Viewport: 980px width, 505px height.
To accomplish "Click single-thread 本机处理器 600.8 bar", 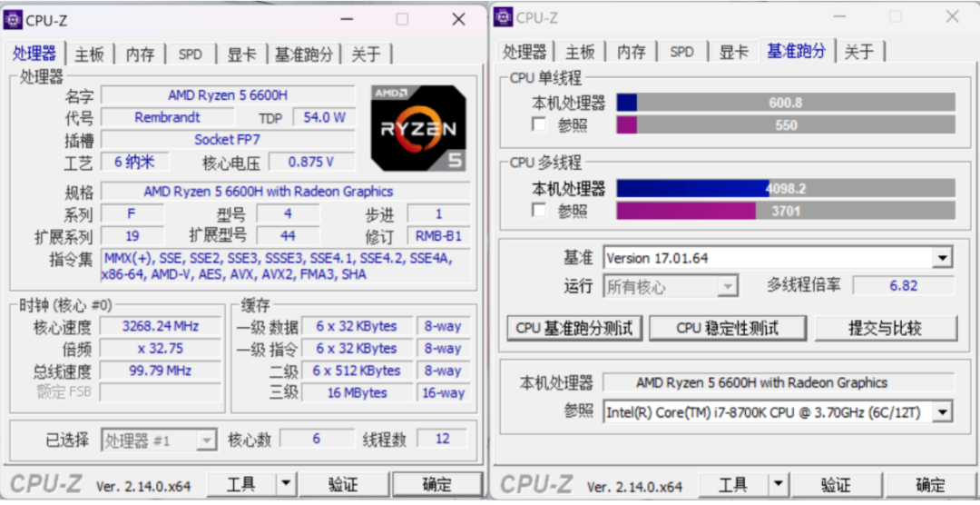I will pos(786,103).
